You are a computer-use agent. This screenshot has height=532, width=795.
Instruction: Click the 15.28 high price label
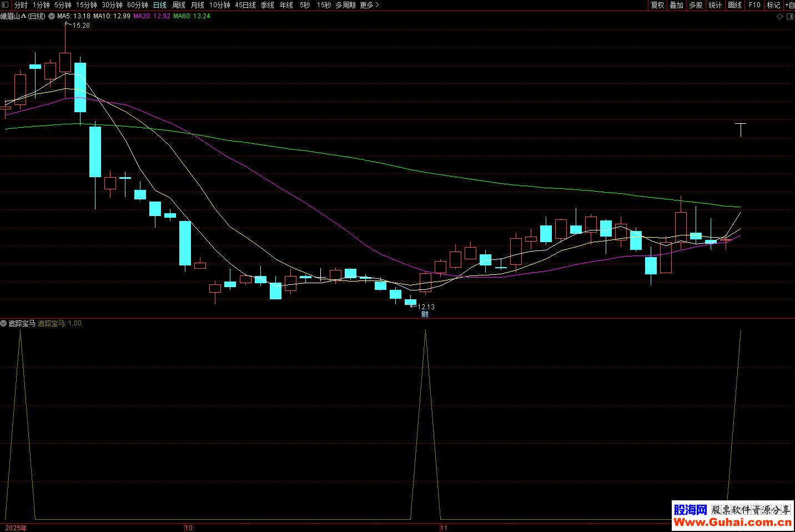(81, 26)
